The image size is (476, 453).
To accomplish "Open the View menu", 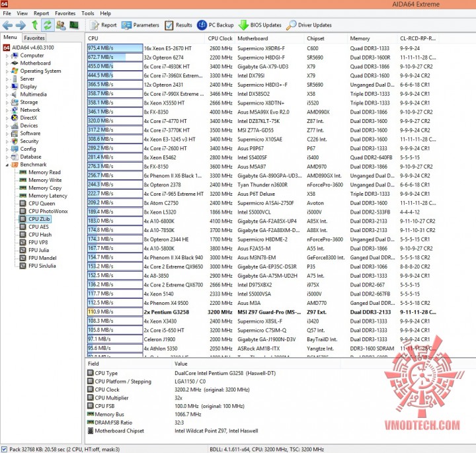I will [x=22, y=13].
